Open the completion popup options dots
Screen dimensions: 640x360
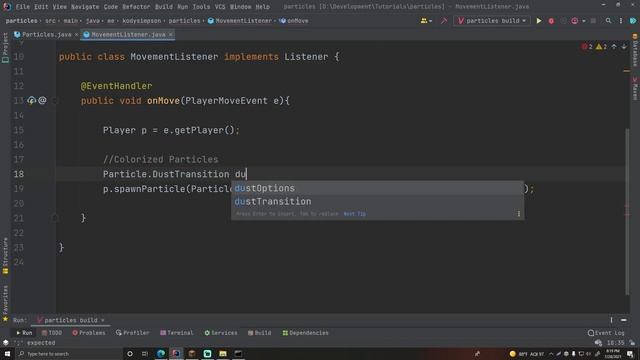519,214
